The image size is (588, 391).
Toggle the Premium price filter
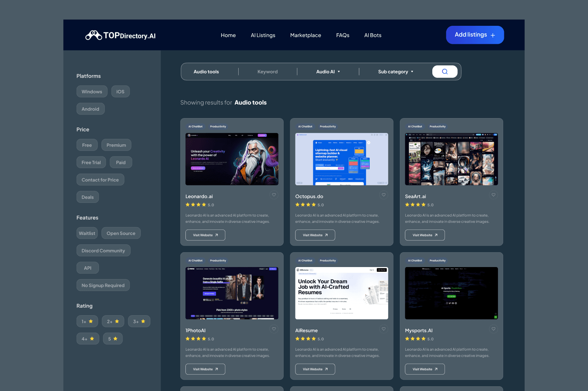click(x=116, y=145)
